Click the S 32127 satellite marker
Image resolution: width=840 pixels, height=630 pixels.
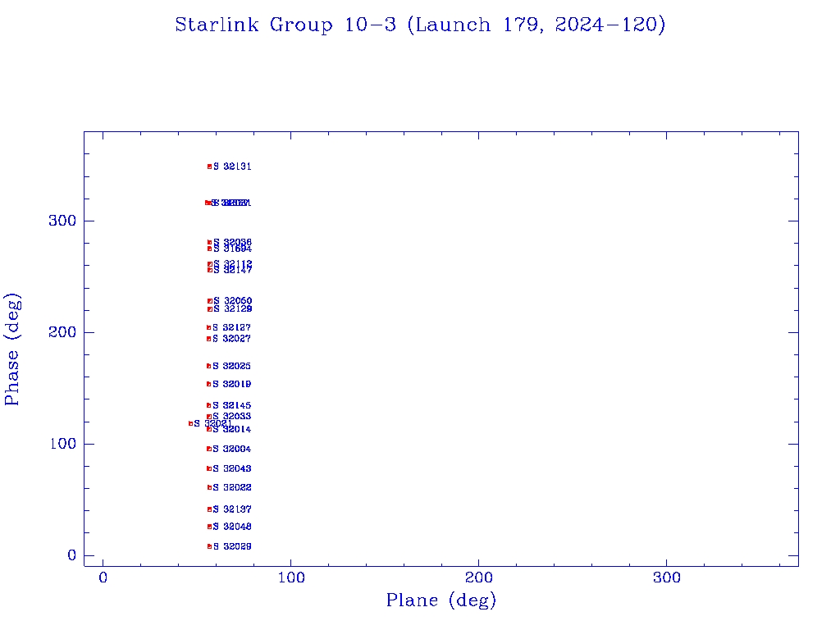tap(209, 327)
